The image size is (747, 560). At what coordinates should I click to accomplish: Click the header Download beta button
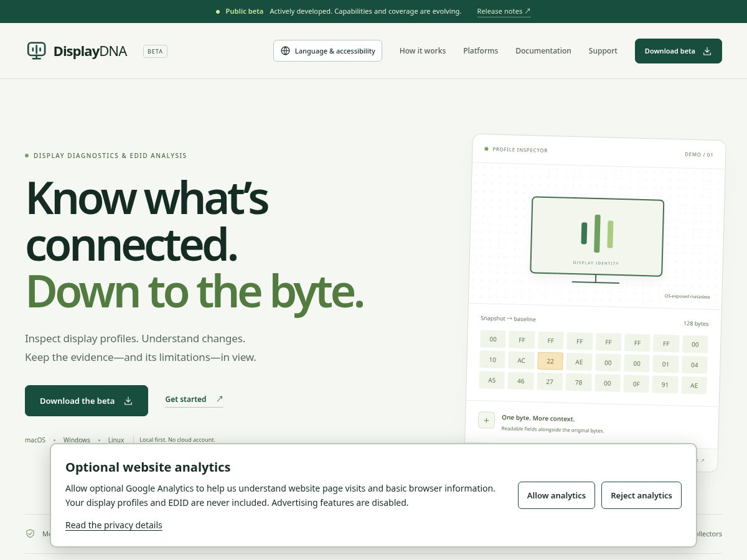pyautogui.click(x=679, y=51)
